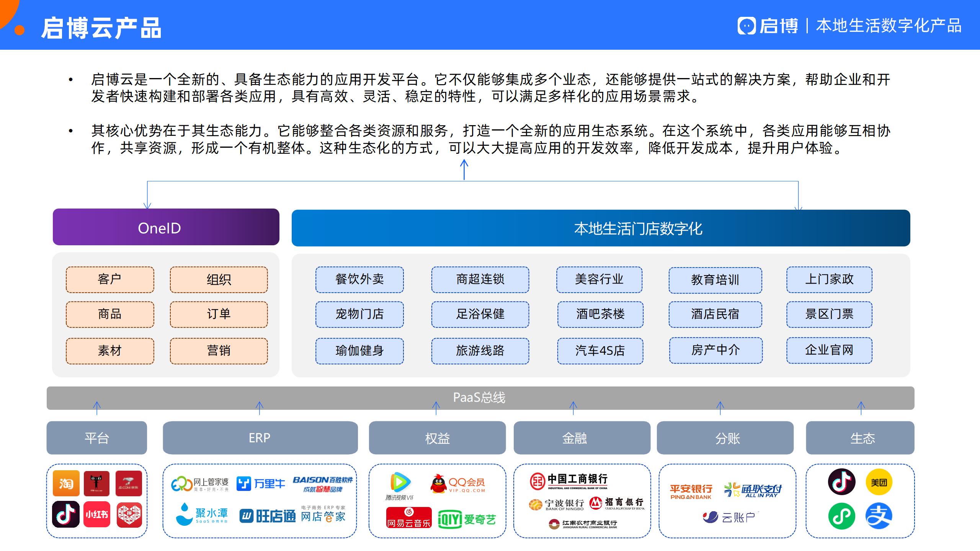Click the green WeChat mini-program icon
Image resolution: width=980 pixels, height=551 pixels.
pyautogui.click(x=841, y=516)
